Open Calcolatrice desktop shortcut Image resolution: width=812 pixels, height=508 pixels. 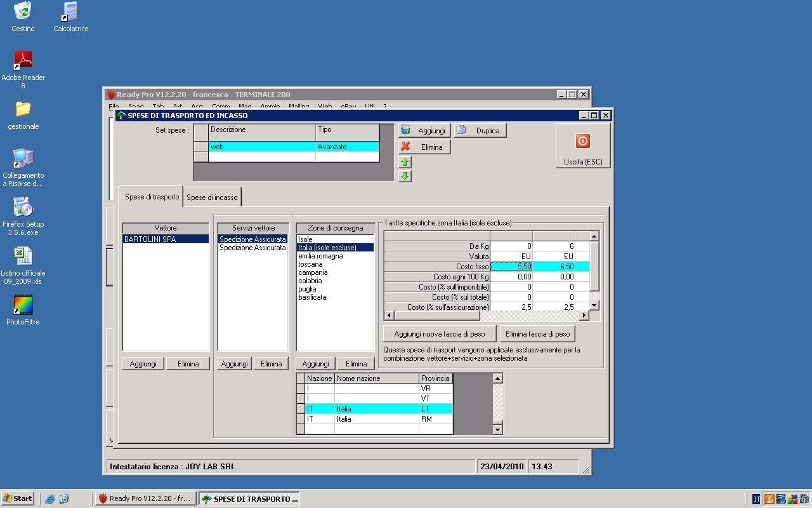click(x=70, y=11)
